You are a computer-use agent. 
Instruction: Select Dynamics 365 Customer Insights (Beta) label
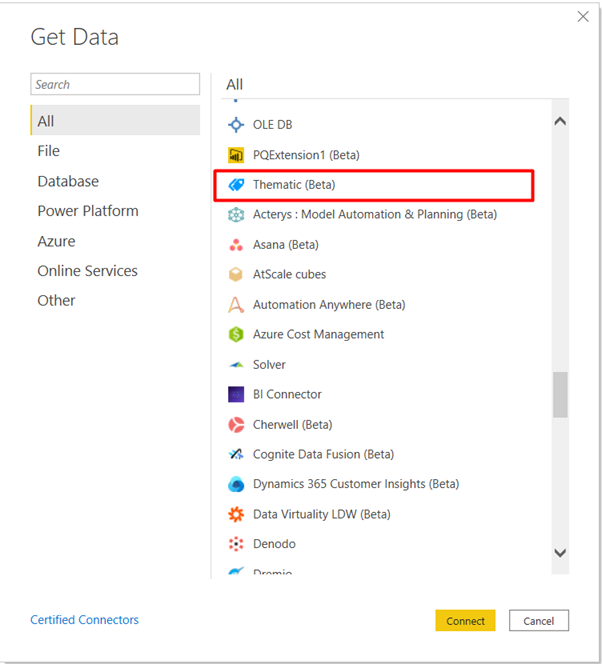tap(356, 484)
